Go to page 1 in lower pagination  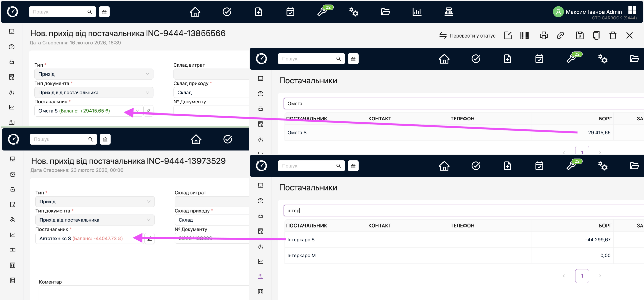(x=582, y=276)
